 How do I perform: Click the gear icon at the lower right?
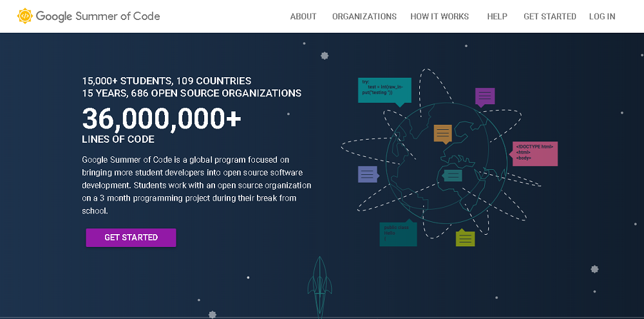[594, 269]
